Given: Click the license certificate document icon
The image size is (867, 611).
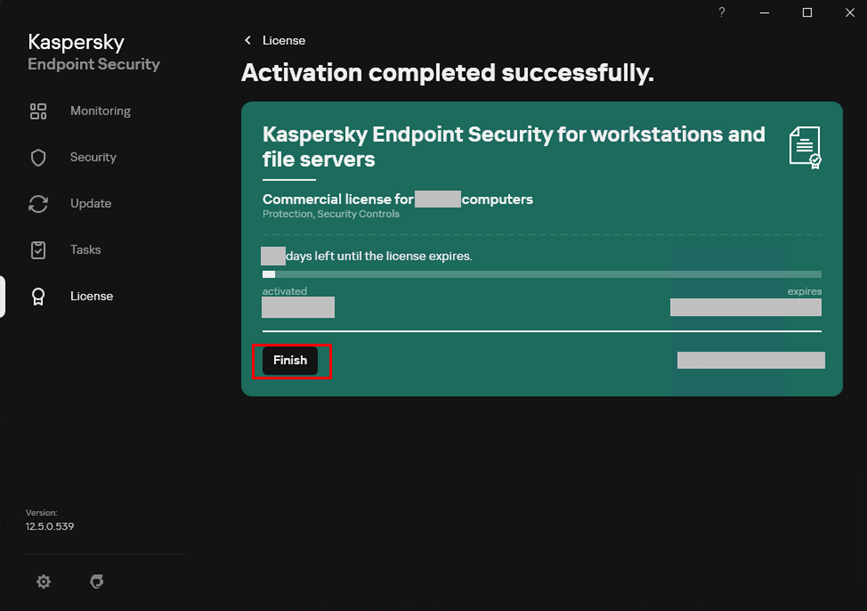Looking at the screenshot, I should pos(805,147).
